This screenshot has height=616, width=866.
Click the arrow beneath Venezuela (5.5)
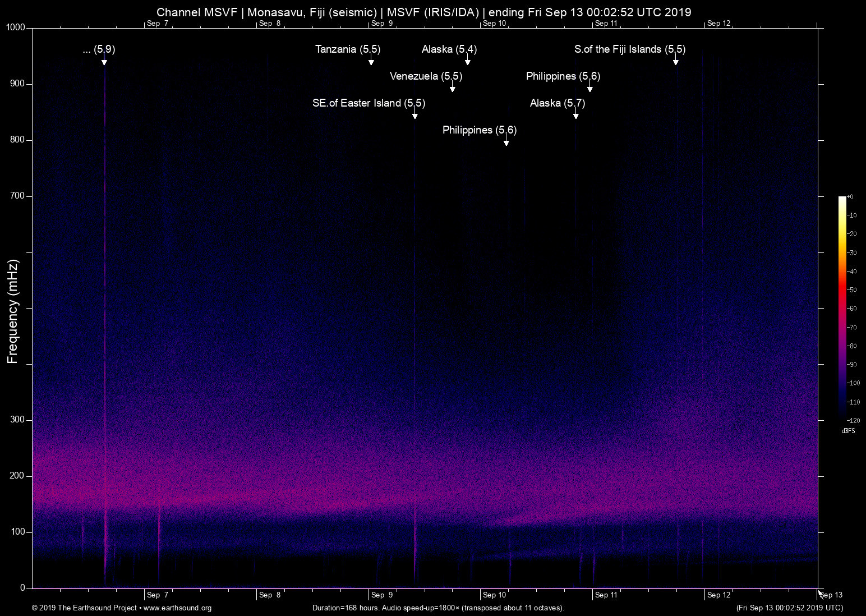click(452, 89)
